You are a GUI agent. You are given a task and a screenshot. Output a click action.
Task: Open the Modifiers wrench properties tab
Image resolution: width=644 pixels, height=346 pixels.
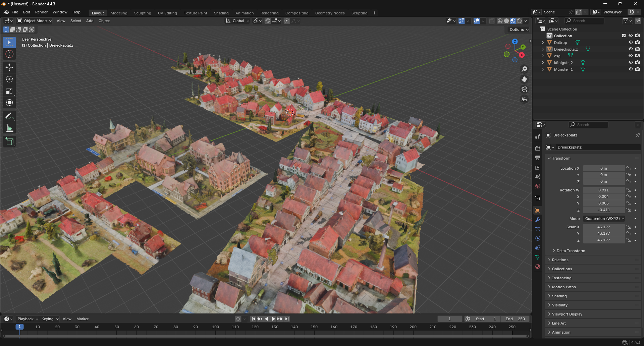538,220
